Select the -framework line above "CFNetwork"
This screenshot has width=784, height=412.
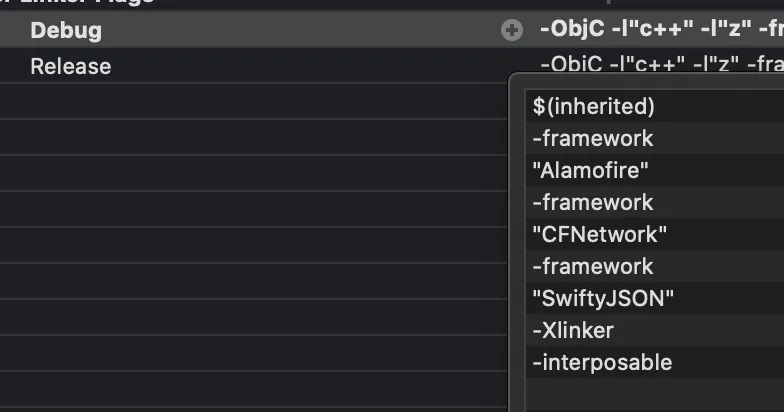[x=593, y=202]
